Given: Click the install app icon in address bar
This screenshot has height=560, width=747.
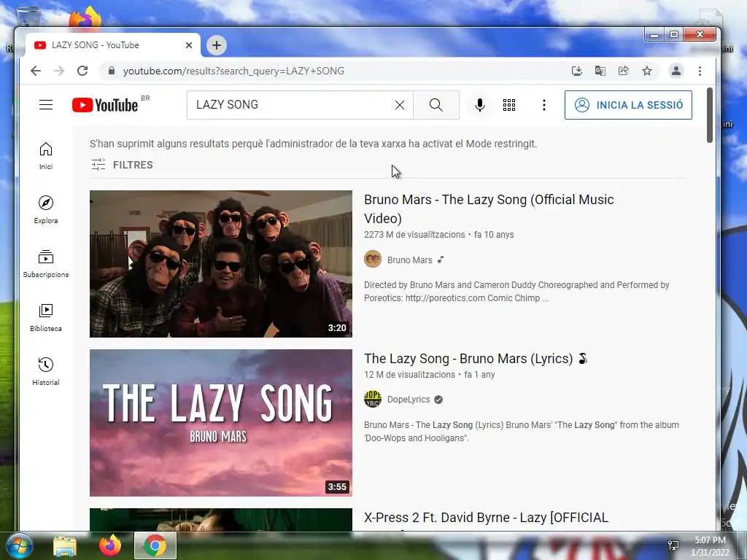Looking at the screenshot, I should click(576, 71).
